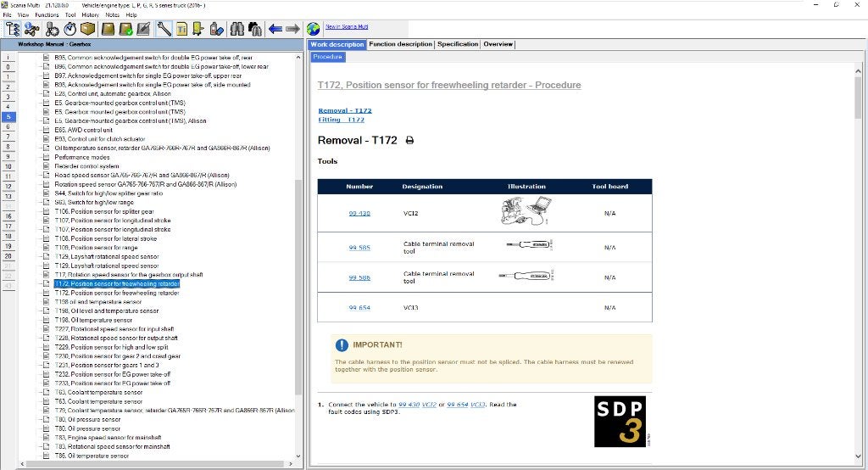868x470 pixels.
Task: Open the File menu
Action: pos(7,15)
